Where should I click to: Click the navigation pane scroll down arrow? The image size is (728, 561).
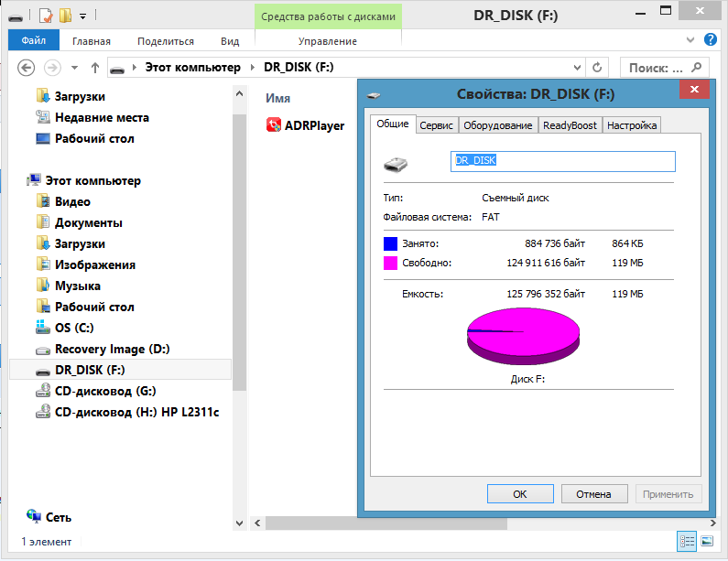(239, 523)
